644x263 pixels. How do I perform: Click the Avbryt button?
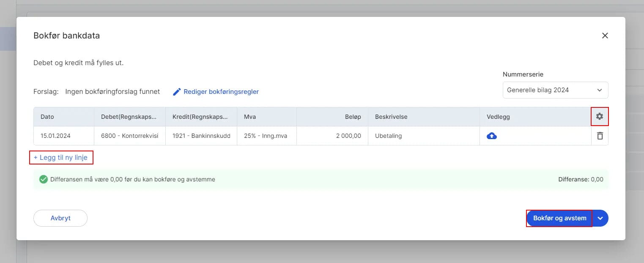60,218
